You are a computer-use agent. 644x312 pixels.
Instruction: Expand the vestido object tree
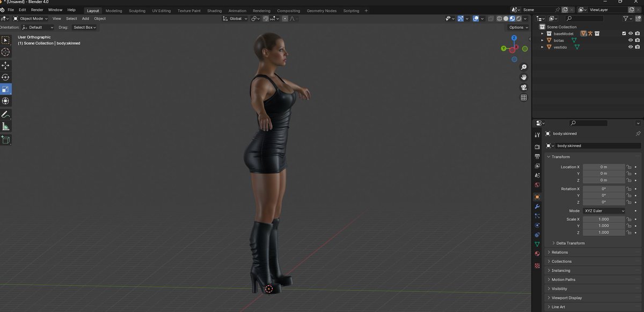coord(542,47)
